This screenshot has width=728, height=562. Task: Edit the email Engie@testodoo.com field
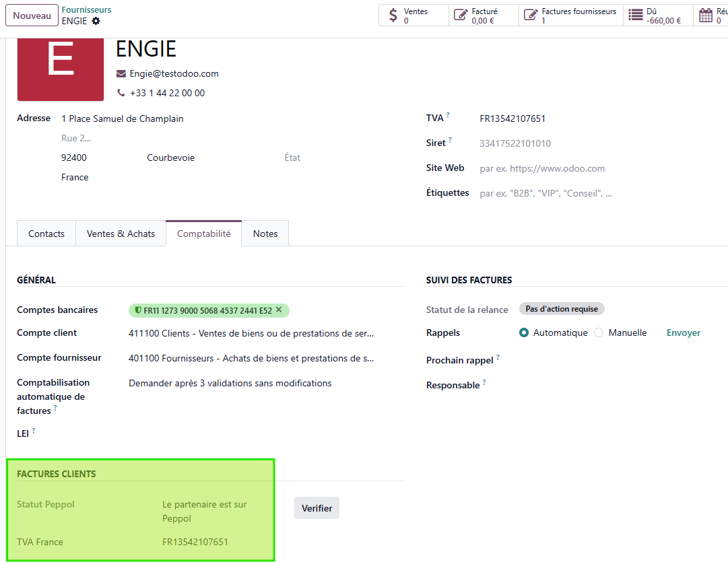coord(174,74)
